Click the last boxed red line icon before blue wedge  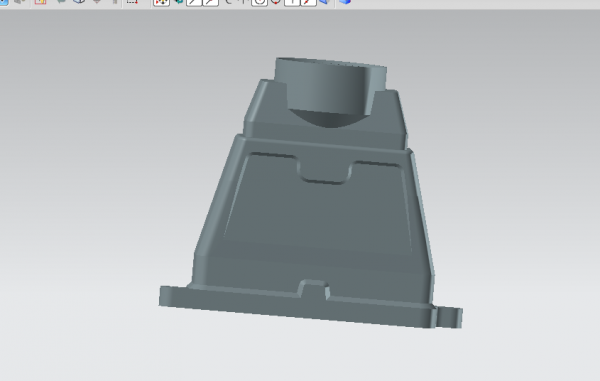pos(308,2)
